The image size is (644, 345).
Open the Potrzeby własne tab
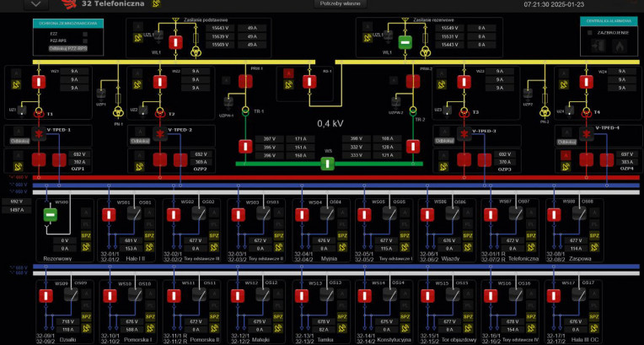click(338, 4)
